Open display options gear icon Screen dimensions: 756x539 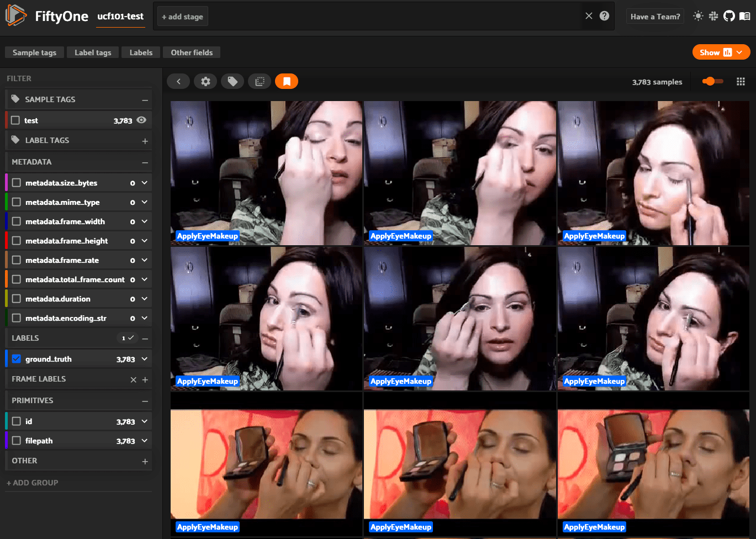205,82
